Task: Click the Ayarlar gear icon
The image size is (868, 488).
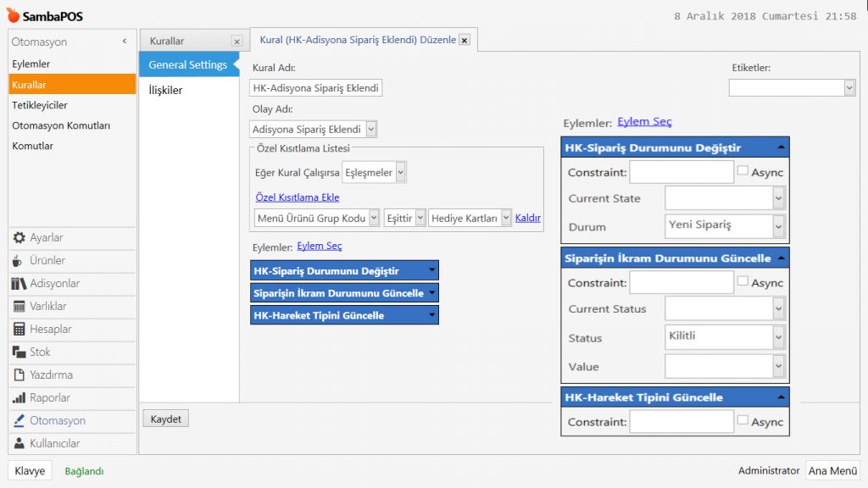Action: (19, 238)
